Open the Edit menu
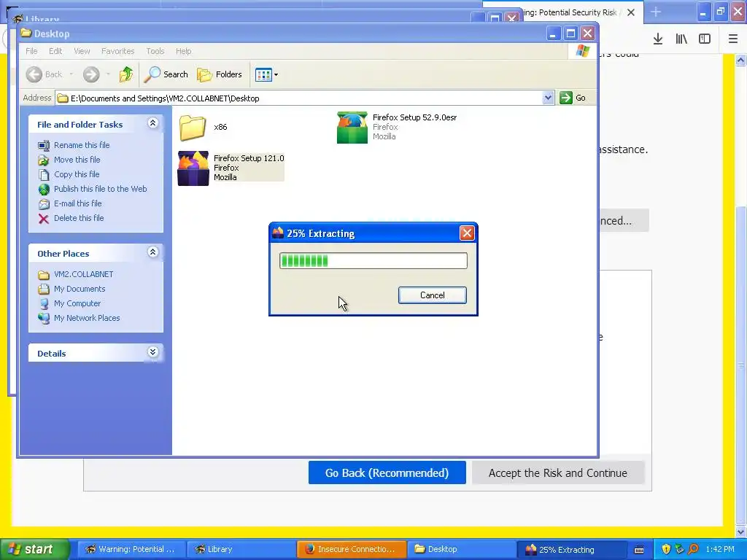The height and width of the screenshot is (560, 747). (x=55, y=51)
